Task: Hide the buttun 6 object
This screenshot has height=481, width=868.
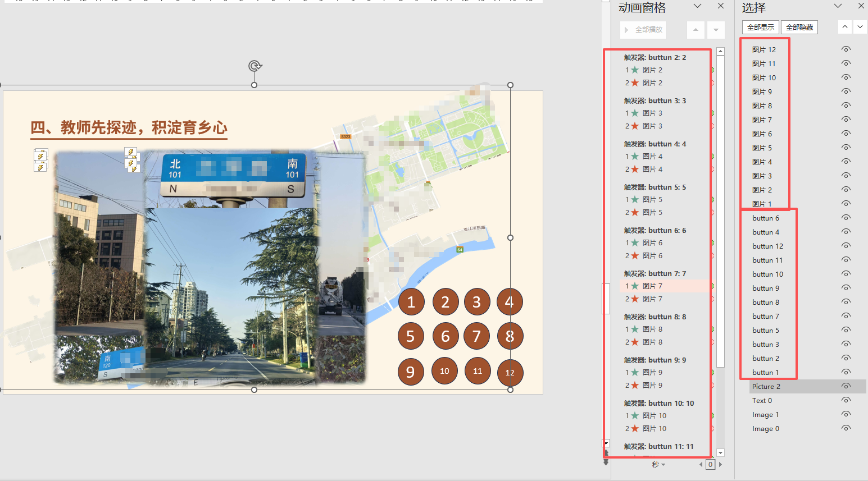Action: pyautogui.click(x=846, y=218)
